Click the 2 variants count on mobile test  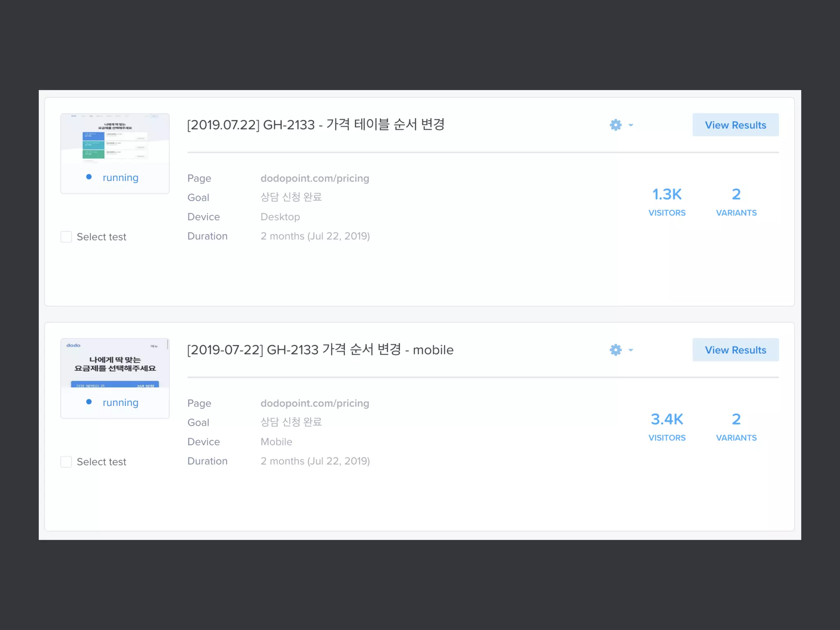click(736, 419)
